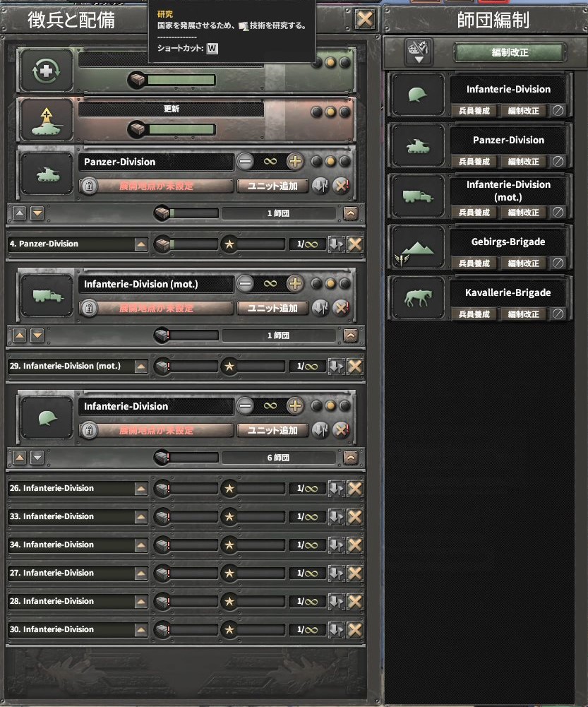Set priority dots on Infanterie-Division (mot.) group
This screenshot has width=588, height=707.
(x=331, y=284)
